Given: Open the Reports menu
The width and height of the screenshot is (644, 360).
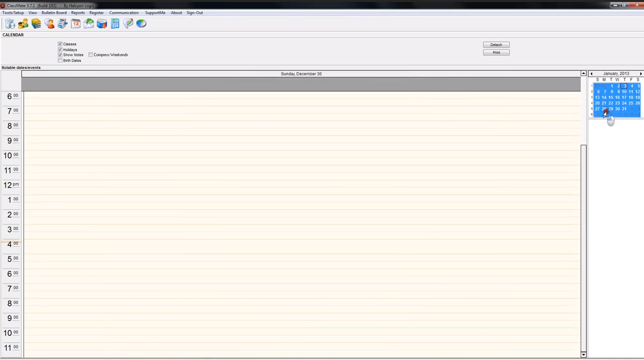Looking at the screenshot, I should (x=78, y=13).
